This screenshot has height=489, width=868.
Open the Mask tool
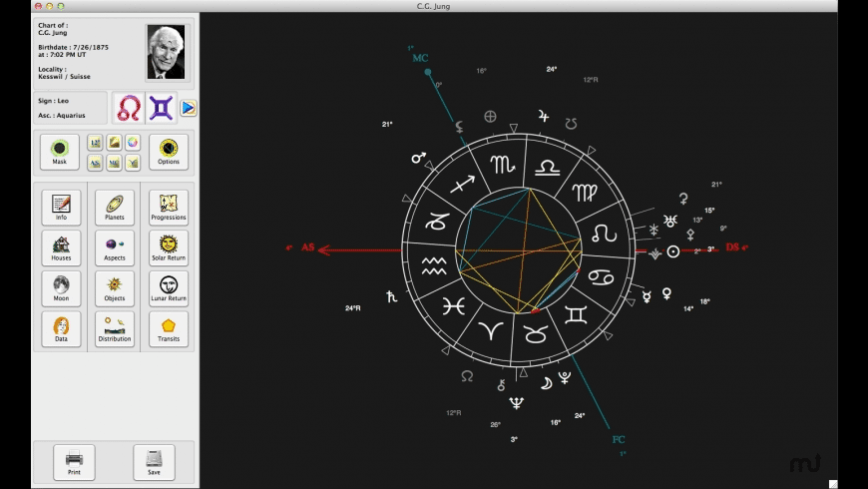(x=60, y=151)
